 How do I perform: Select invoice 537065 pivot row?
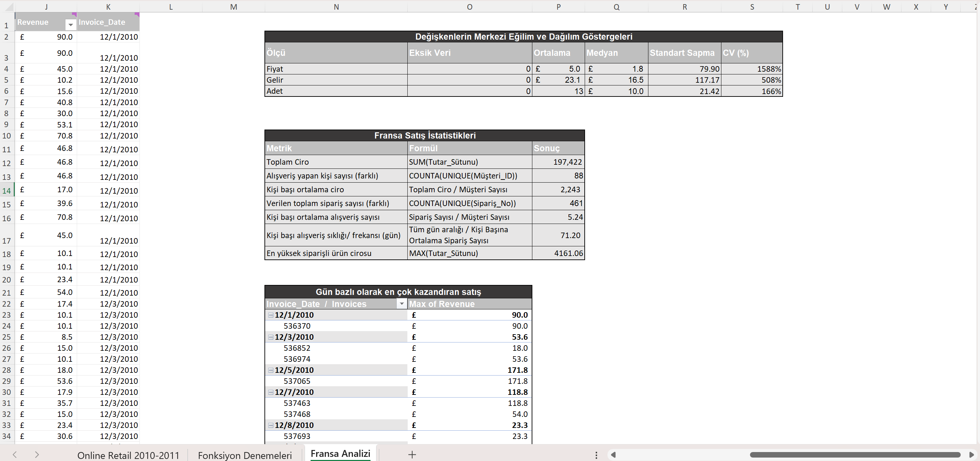(398, 381)
